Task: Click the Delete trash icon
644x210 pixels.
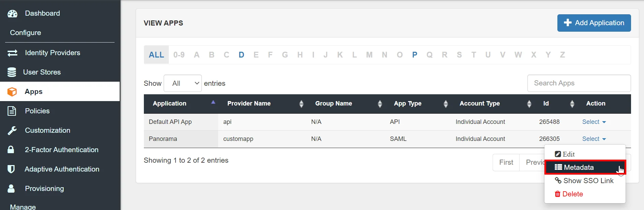Action: pyautogui.click(x=558, y=194)
